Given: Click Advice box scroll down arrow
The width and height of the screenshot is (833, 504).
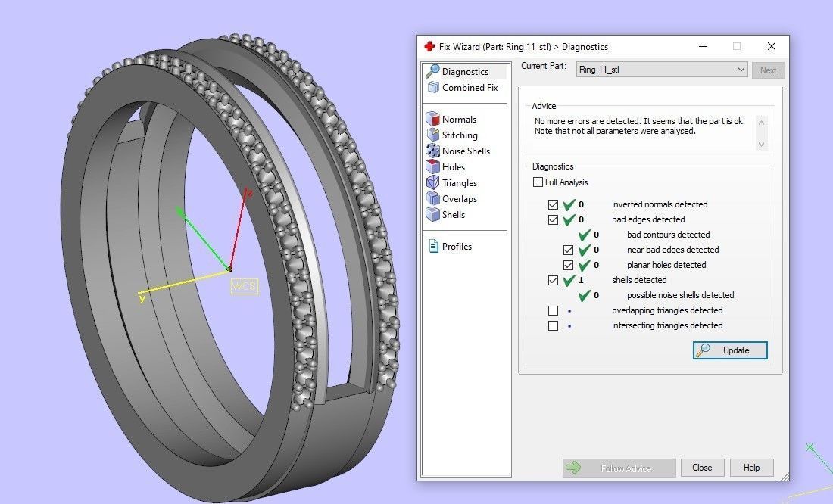Looking at the screenshot, I should click(x=761, y=144).
